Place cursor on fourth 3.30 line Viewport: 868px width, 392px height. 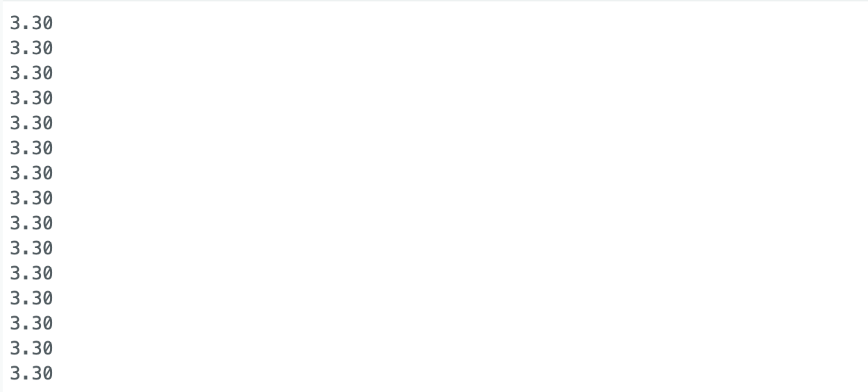31,98
